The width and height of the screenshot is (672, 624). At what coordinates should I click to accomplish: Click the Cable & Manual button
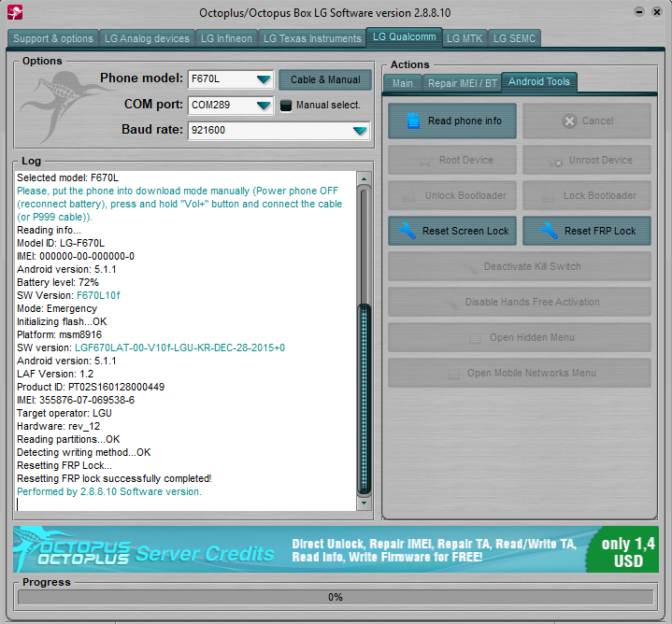click(325, 79)
